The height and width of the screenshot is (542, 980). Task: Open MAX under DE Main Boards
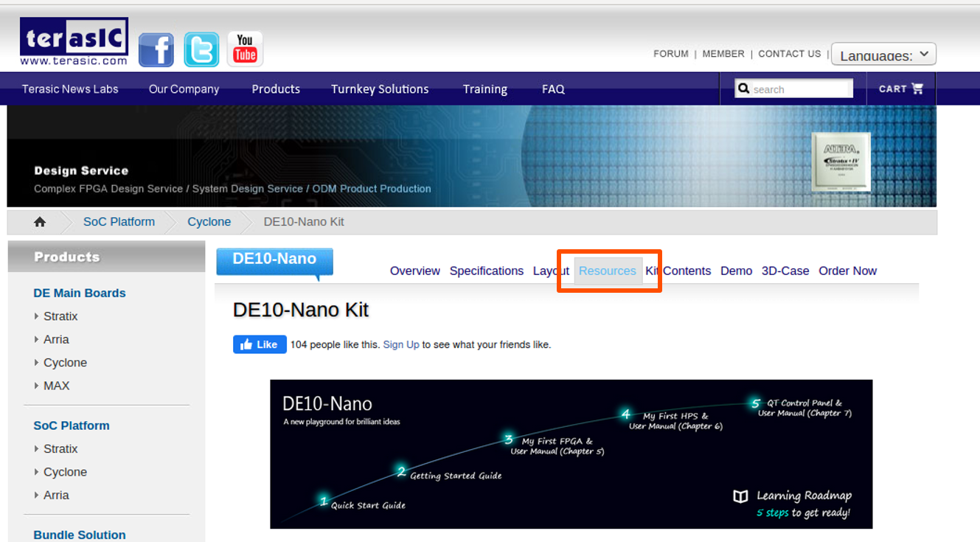point(57,386)
